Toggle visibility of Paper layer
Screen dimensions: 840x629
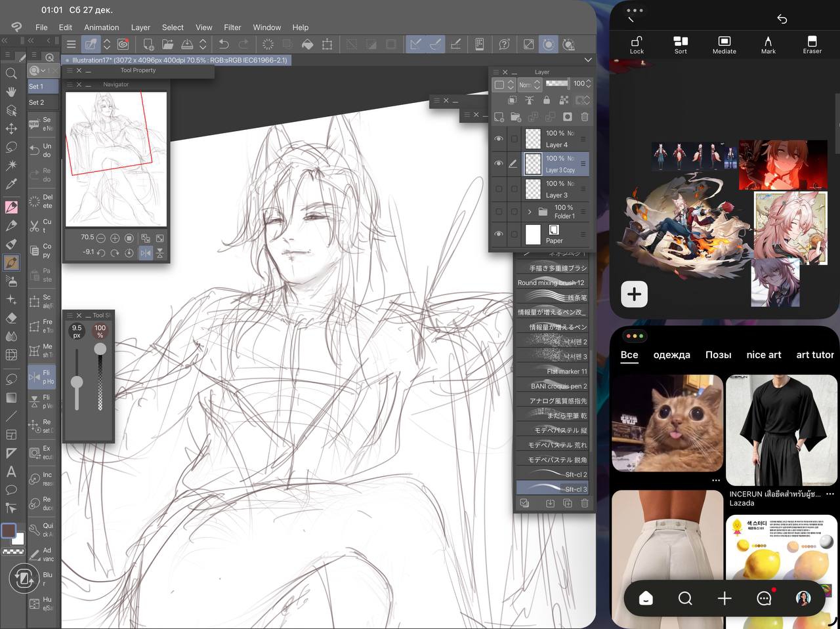coord(499,234)
